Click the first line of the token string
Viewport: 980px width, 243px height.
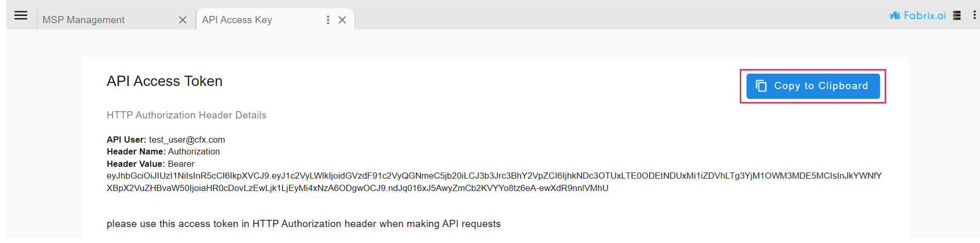494,176
